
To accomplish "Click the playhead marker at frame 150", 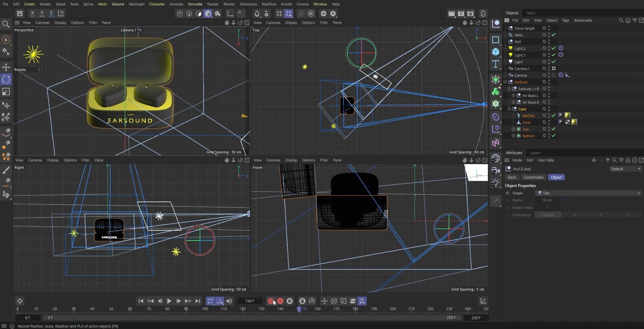I will [x=299, y=309].
